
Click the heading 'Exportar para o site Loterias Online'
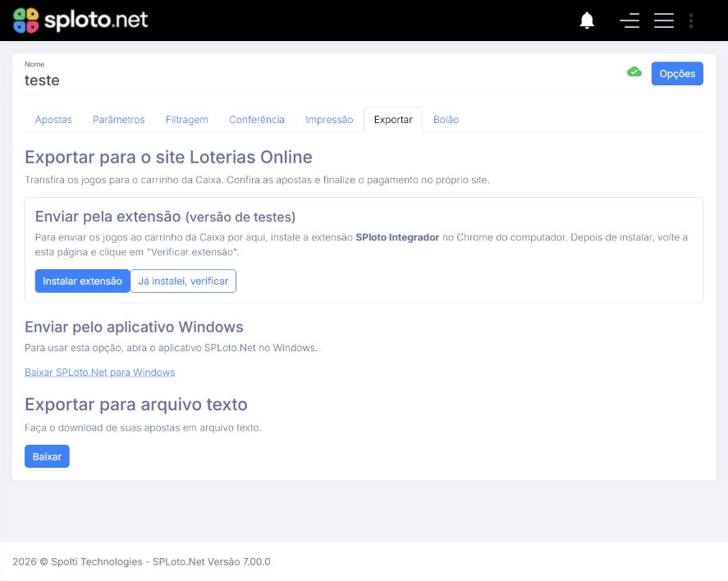click(x=168, y=158)
